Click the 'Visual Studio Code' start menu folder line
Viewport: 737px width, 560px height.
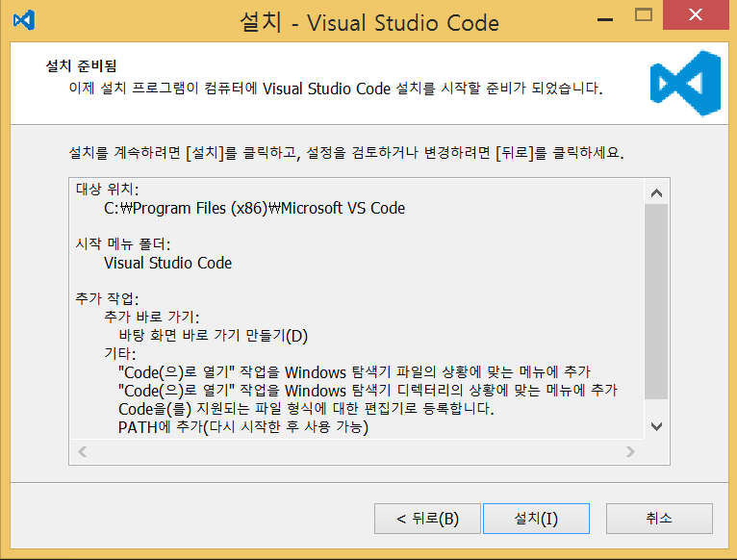point(167,263)
